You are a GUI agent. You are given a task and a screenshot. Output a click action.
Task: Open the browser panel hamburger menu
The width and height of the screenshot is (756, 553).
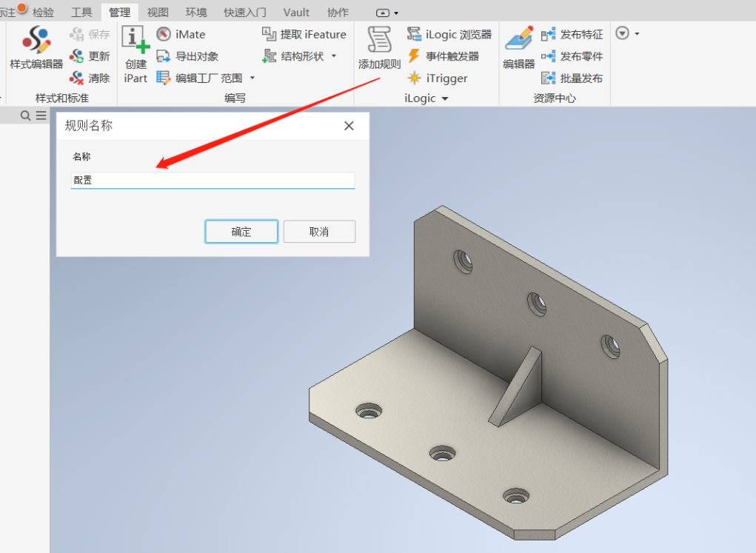41,115
